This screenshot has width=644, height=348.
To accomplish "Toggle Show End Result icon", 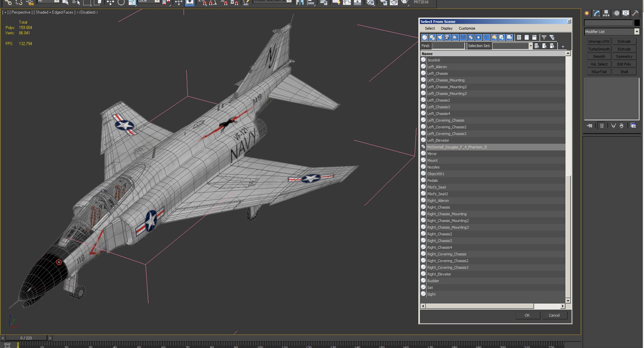I will coord(602,126).
